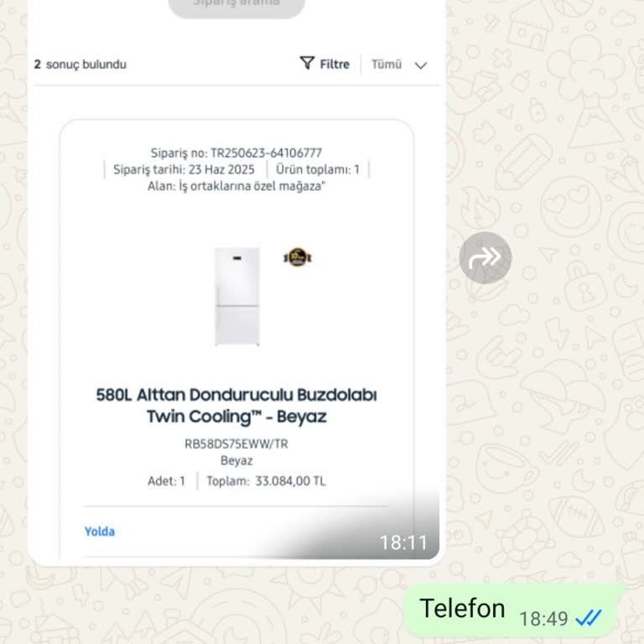
Task: Expand the Tümü dropdown
Action: pyautogui.click(x=399, y=65)
